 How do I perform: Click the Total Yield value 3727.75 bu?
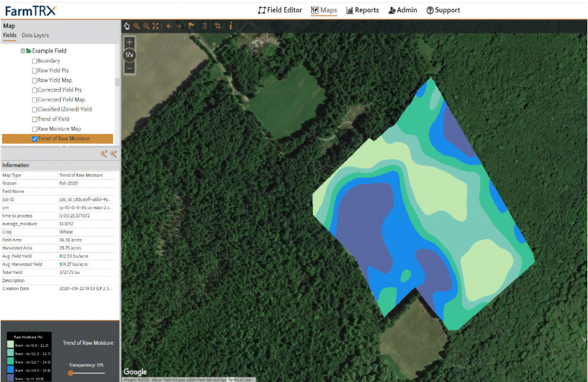69,272
